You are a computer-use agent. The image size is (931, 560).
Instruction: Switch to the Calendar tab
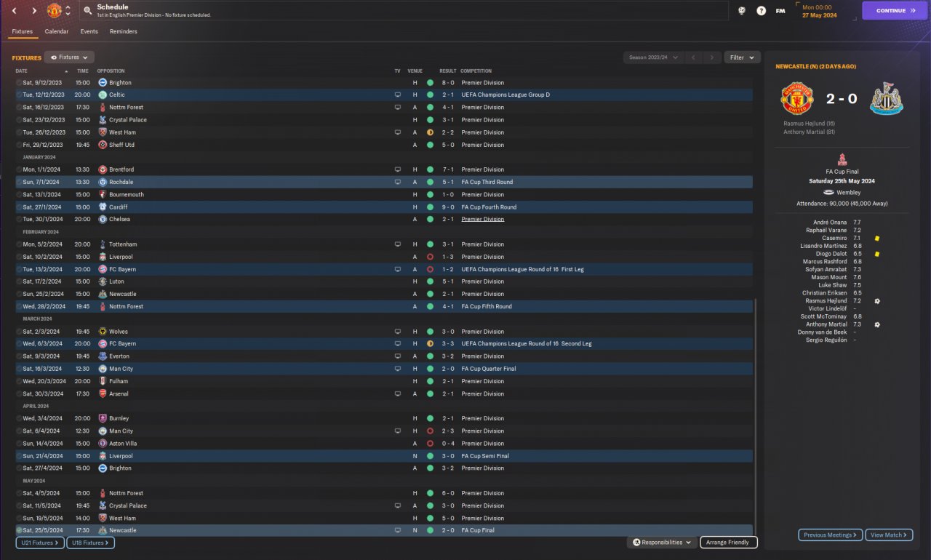click(x=57, y=32)
